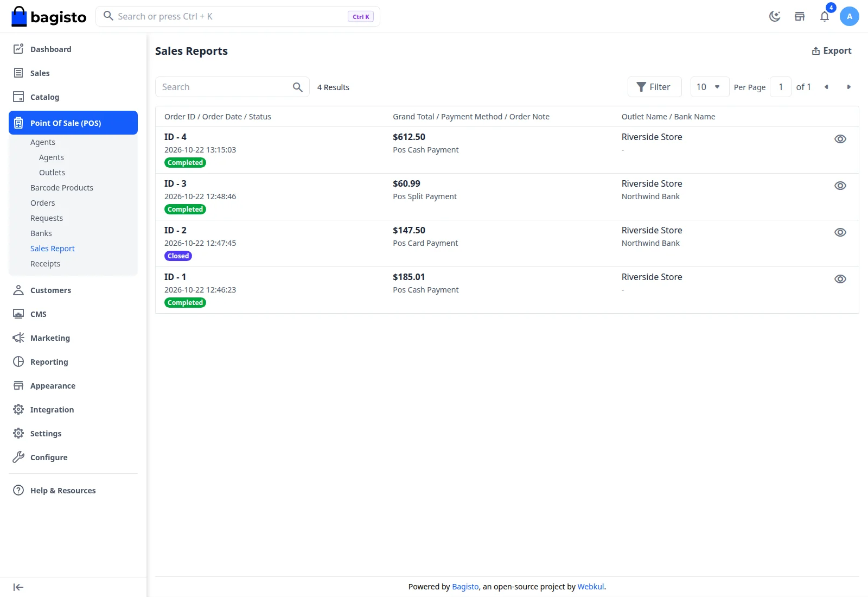
Task: Open the Agents parent submenu
Action: tap(43, 142)
